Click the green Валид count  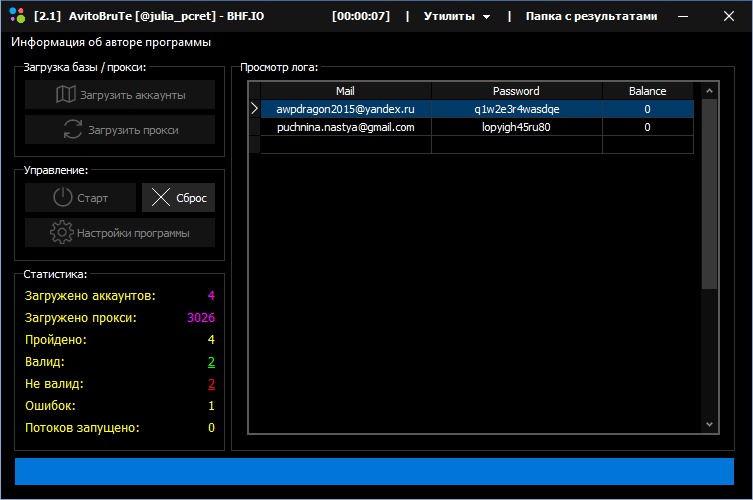pos(211,362)
